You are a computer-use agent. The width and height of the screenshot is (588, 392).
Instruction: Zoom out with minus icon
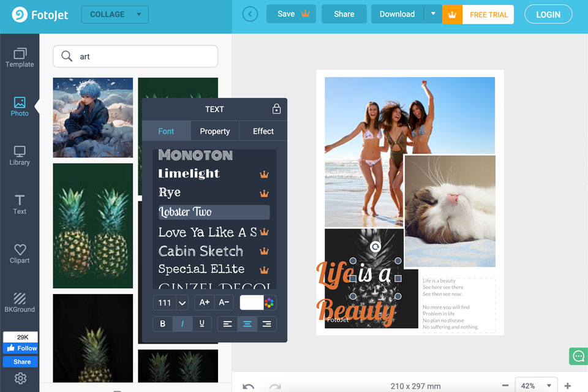click(505, 385)
